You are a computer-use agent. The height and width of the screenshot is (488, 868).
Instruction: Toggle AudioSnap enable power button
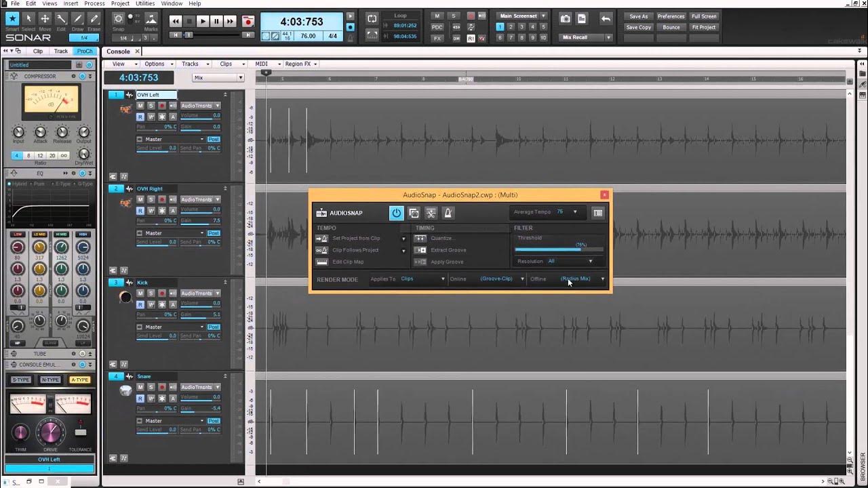pos(396,213)
